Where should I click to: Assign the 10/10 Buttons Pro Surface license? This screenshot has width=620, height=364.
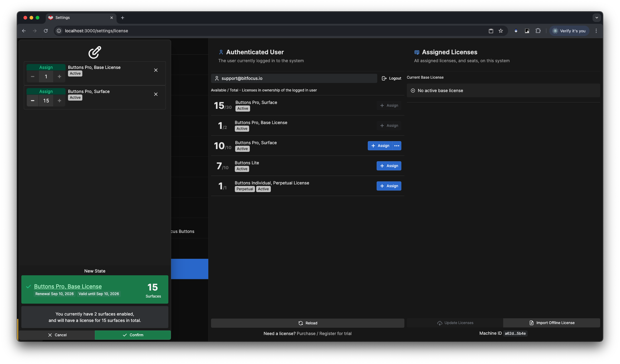[380, 146]
